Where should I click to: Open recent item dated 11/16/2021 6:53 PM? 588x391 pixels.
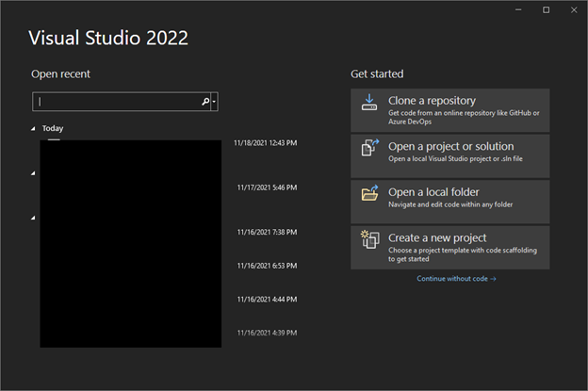point(267,266)
